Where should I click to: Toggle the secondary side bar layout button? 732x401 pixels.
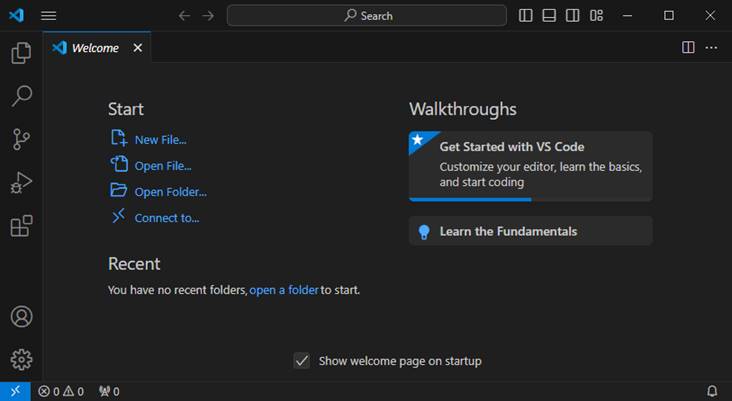tap(572, 15)
